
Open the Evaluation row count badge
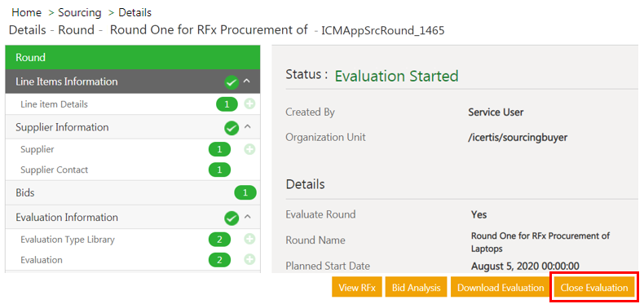point(220,260)
